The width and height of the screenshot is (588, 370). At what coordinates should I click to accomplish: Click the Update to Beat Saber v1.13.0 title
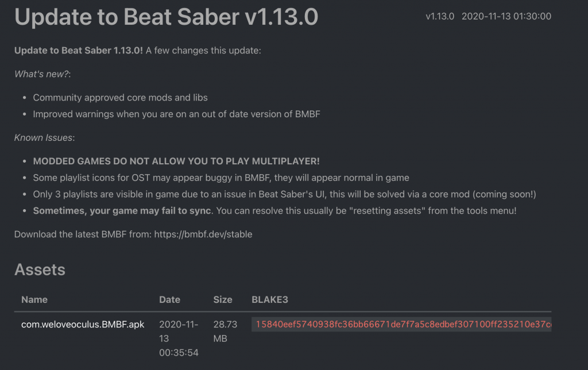(166, 17)
